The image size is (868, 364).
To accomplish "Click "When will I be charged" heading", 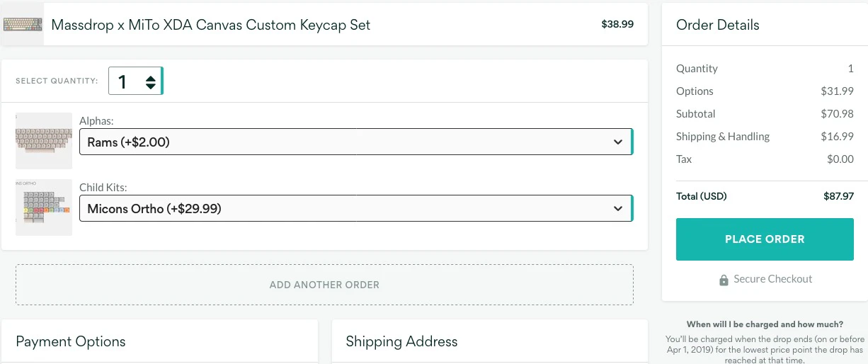I will [x=765, y=324].
